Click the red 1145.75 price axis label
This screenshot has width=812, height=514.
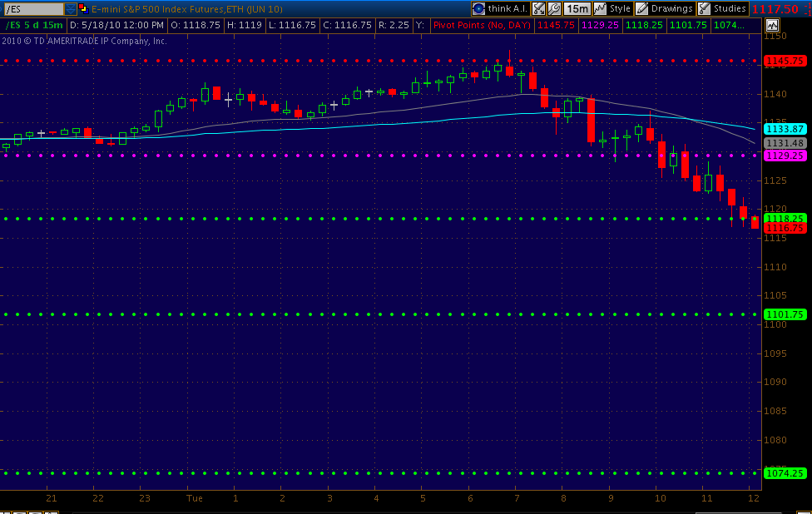785,61
